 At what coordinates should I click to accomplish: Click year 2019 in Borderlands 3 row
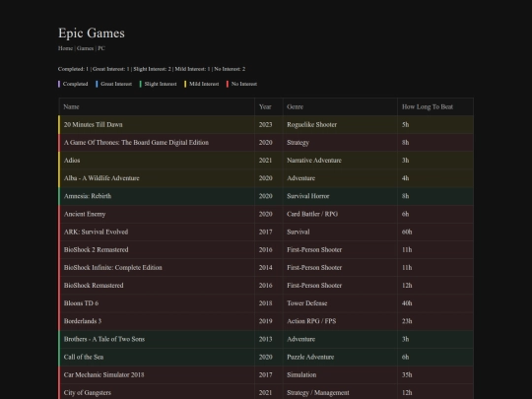[x=266, y=321]
